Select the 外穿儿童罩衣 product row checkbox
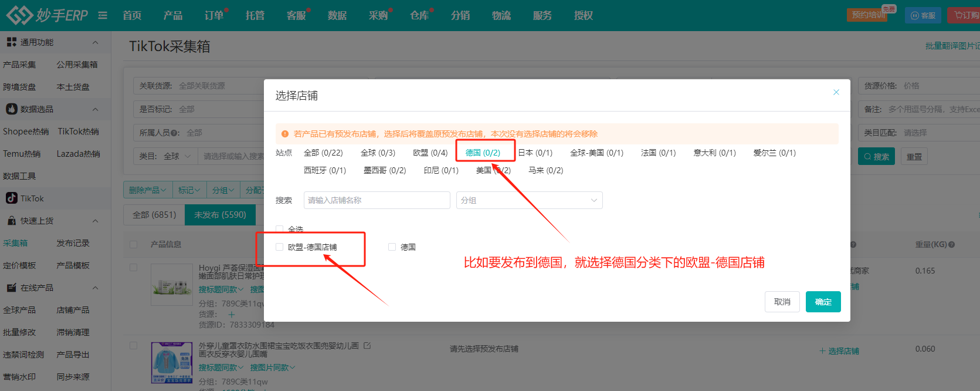The image size is (980, 391). click(133, 346)
